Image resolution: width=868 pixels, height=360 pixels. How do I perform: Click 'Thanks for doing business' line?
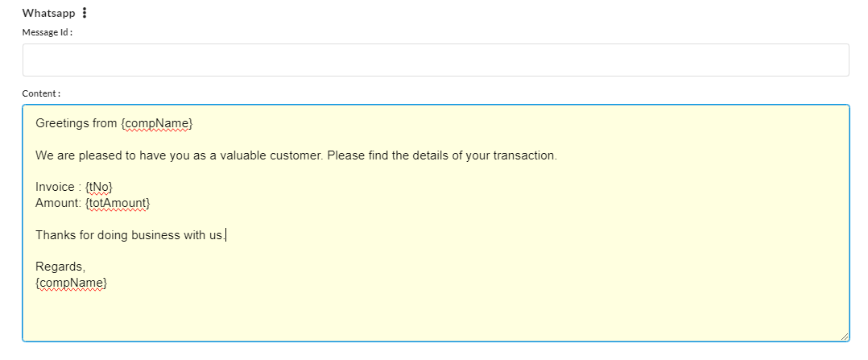click(x=130, y=235)
